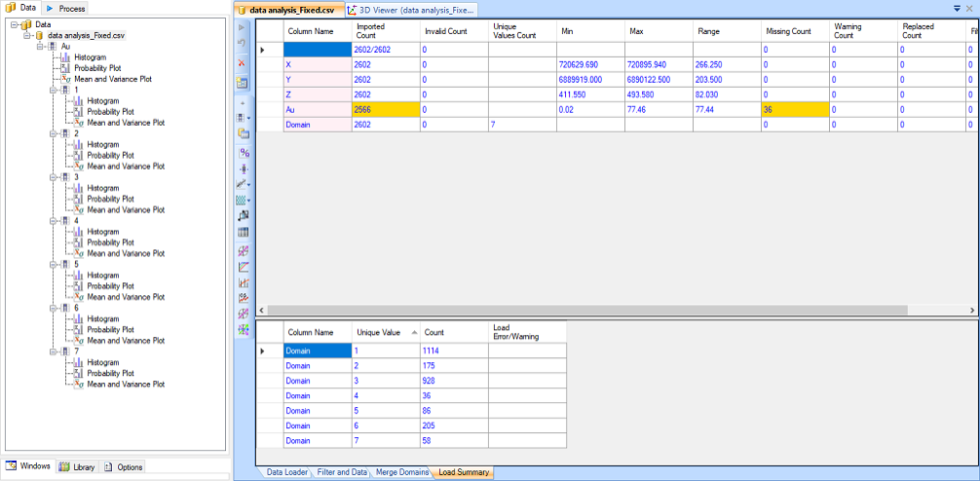Open the Histogram plot under Au
Viewport: 980px width, 481px height.
91,57
